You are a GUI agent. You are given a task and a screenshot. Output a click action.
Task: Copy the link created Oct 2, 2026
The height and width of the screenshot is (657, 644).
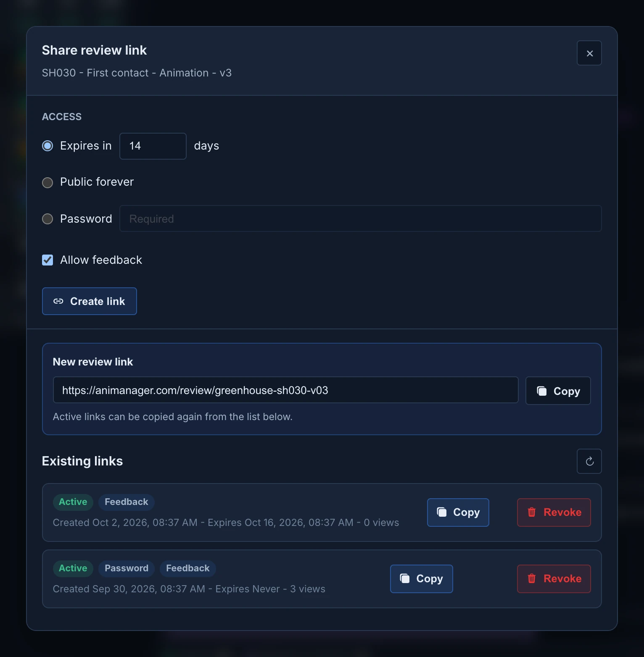coord(458,512)
